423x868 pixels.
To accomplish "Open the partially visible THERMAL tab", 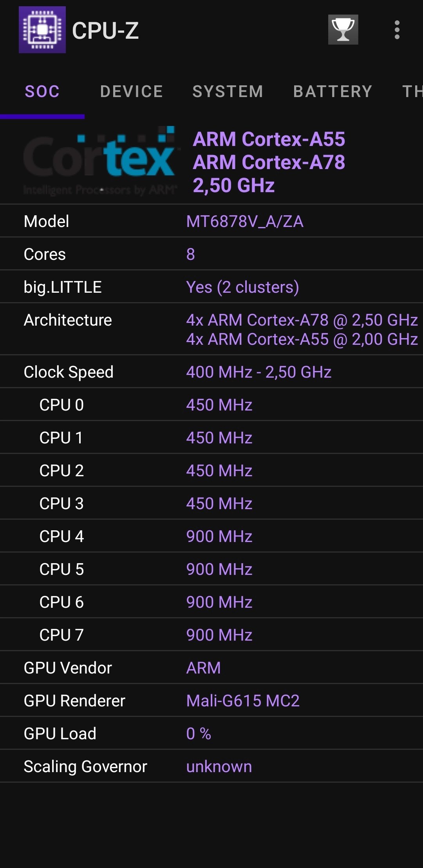I will pyautogui.click(x=413, y=91).
